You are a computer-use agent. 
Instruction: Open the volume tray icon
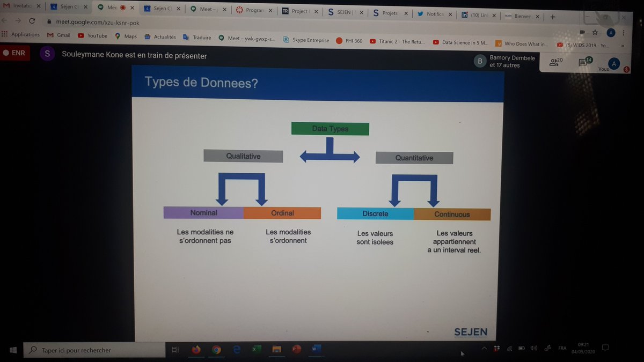(533, 348)
